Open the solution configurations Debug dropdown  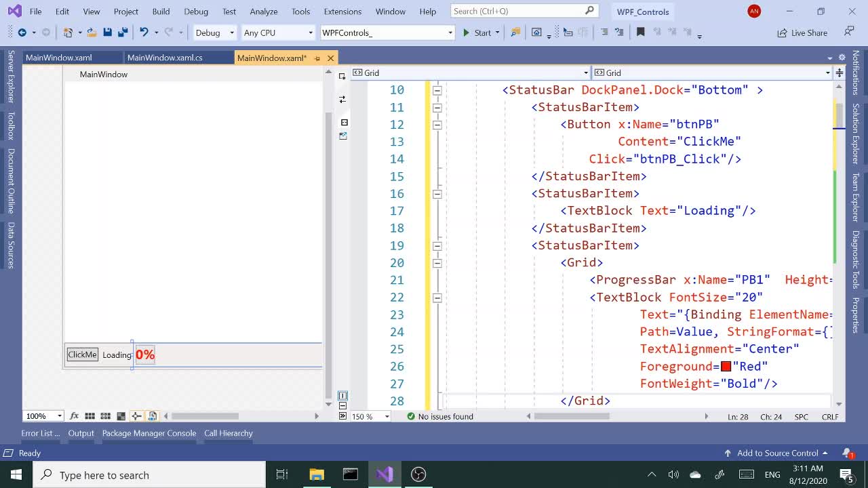tap(214, 33)
